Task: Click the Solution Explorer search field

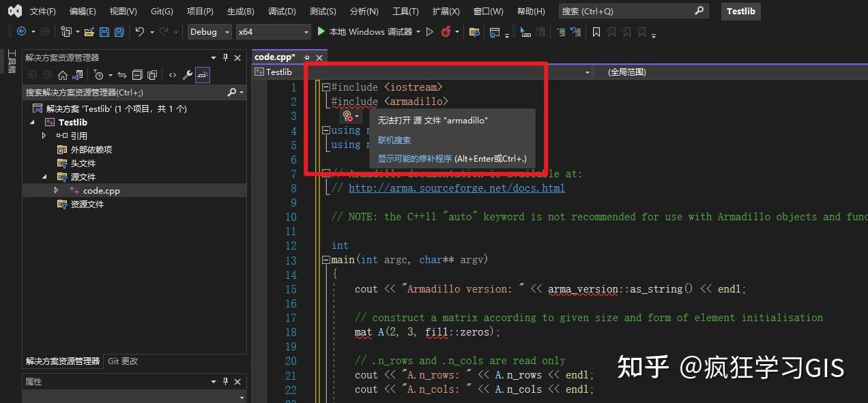Action: pyautogui.click(x=134, y=92)
